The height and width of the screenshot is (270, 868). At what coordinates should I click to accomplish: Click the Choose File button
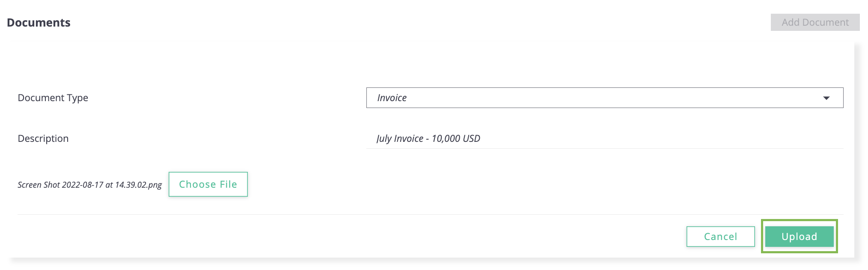point(208,184)
